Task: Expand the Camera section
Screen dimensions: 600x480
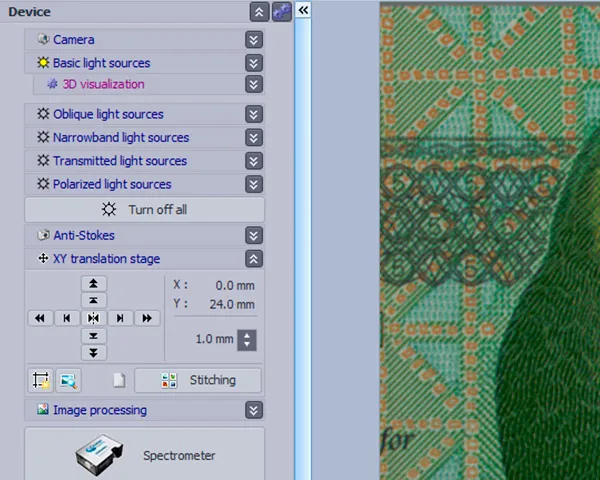Action: pos(254,39)
